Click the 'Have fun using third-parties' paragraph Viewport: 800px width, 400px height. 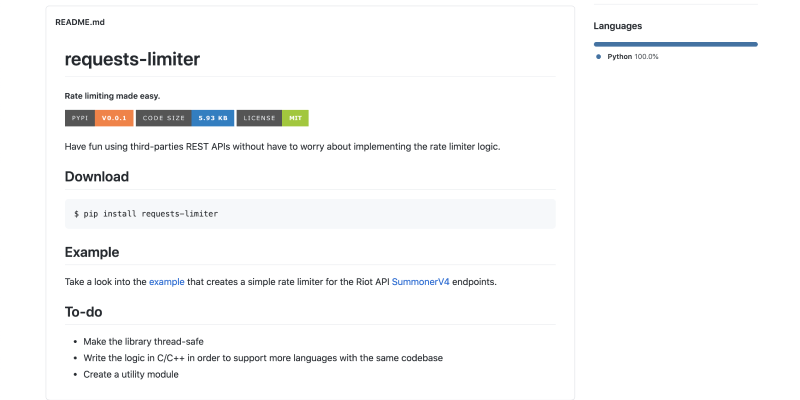pyautogui.click(x=281, y=146)
